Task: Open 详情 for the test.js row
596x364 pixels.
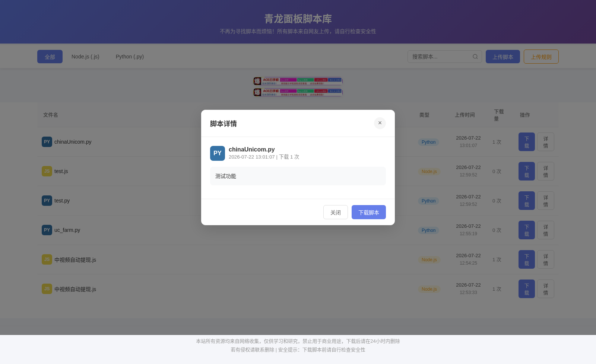Action: 546,171
